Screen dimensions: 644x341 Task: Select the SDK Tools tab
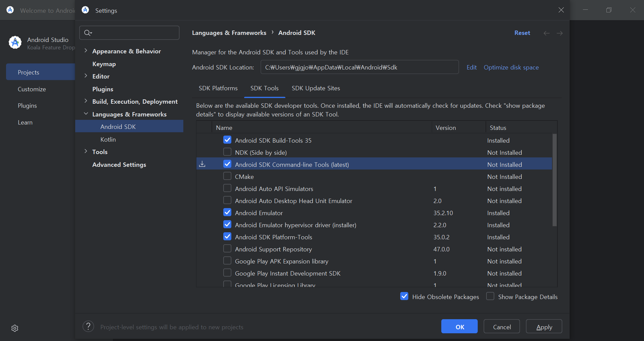[x=265, y=88]
